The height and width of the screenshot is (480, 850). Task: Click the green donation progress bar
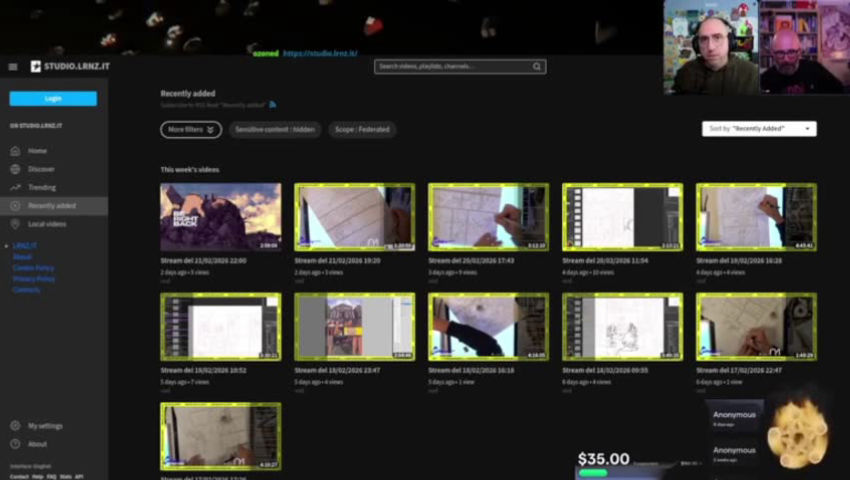[593, 473]
